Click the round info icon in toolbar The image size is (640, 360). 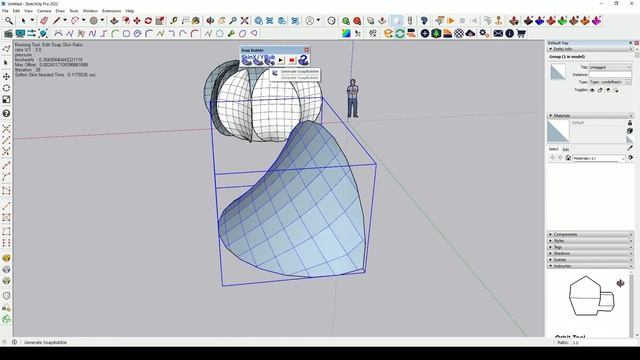pos(509,33)
